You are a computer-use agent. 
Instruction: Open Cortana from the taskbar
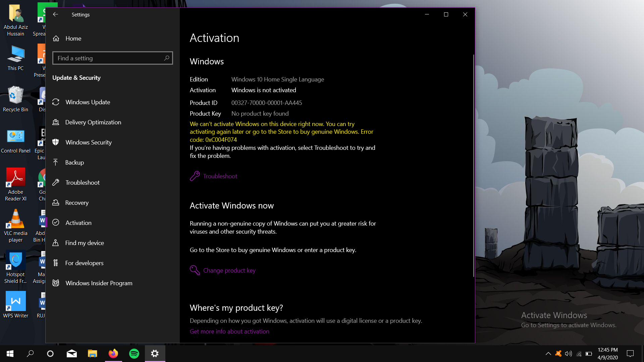(50, 354)
